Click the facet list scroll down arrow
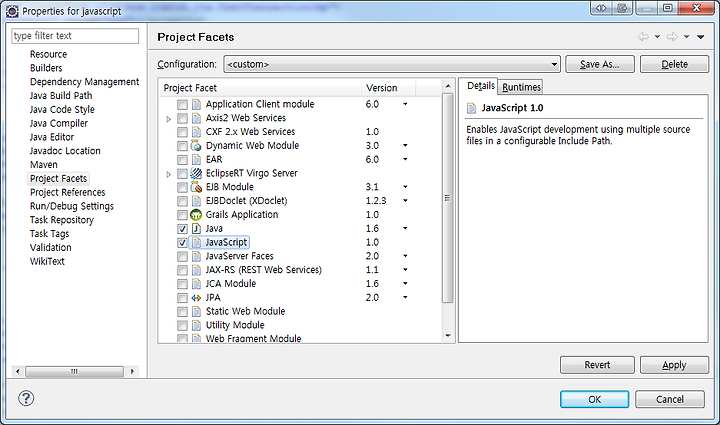 [448, 336]
